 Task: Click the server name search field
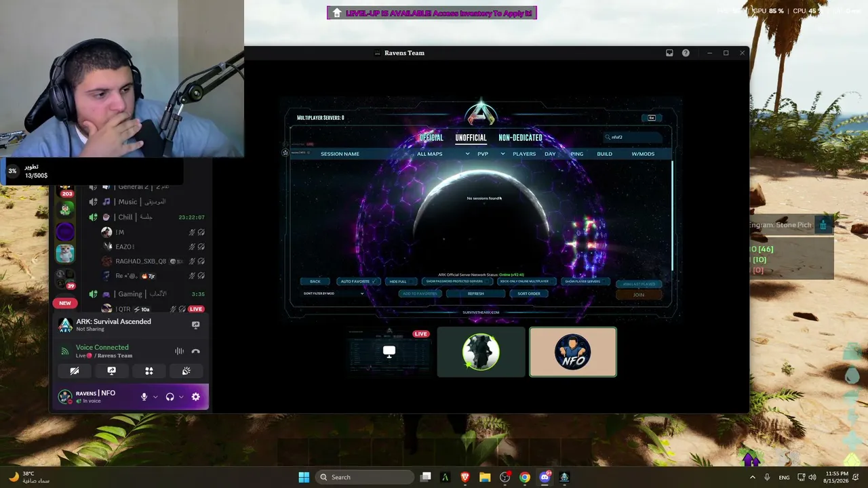[x=633, y=137]
